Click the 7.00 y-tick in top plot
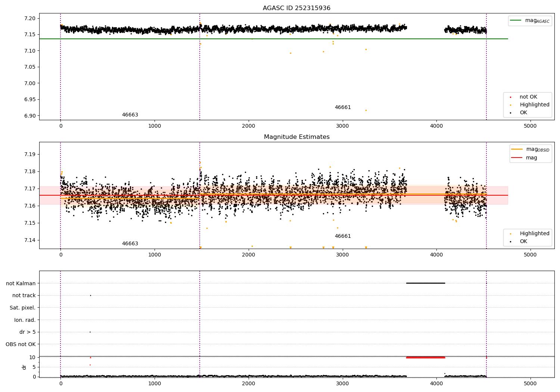The height and width of the screenshot is (392, 560). (x=30, y=83)
